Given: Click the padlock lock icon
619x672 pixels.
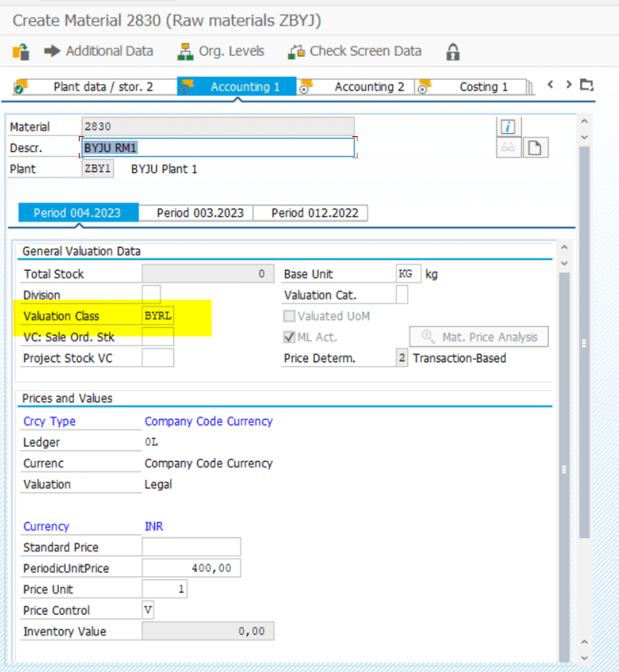Looking at the screenshot, I should pos(452,52).
